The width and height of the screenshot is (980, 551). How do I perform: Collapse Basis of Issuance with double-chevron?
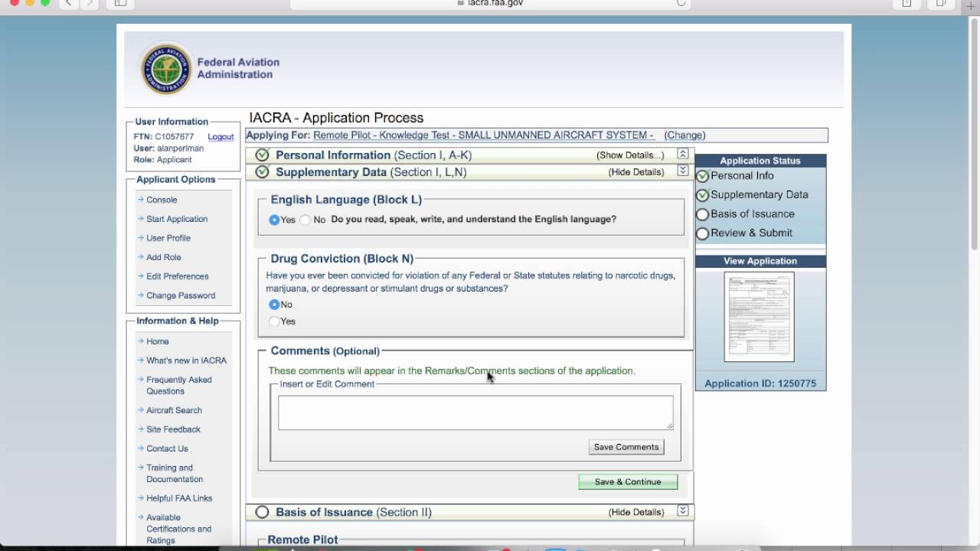(x=683, y=510)
